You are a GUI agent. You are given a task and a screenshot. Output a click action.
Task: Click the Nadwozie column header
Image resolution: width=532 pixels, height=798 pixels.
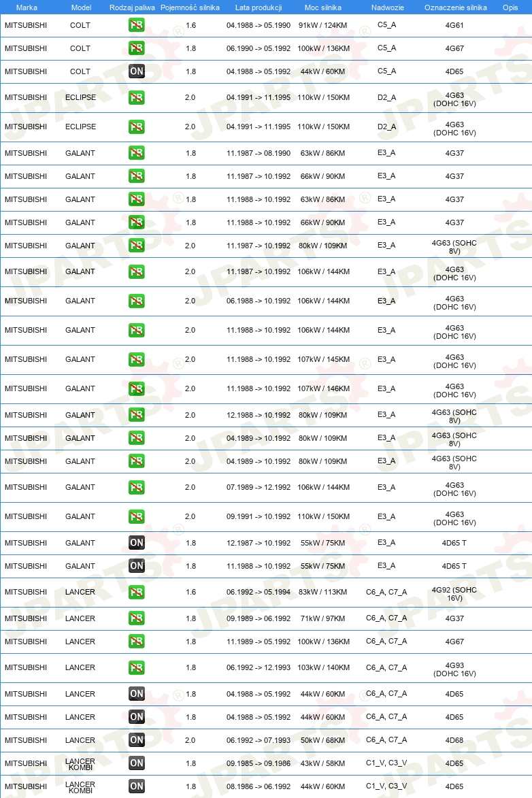[387, 7]
